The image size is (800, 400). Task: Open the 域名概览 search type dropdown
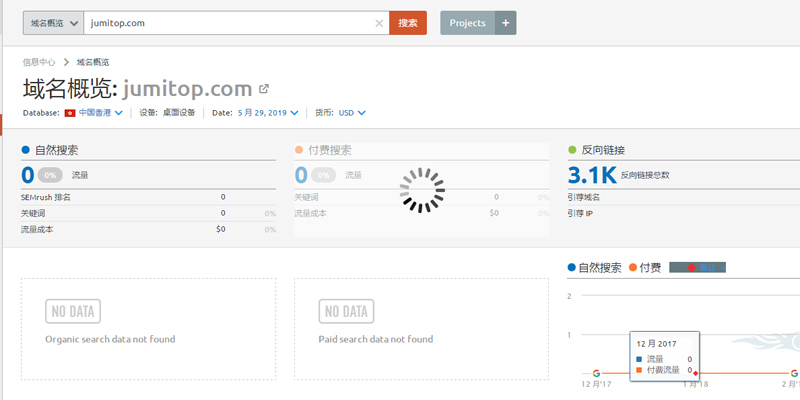tap(53, 23)
